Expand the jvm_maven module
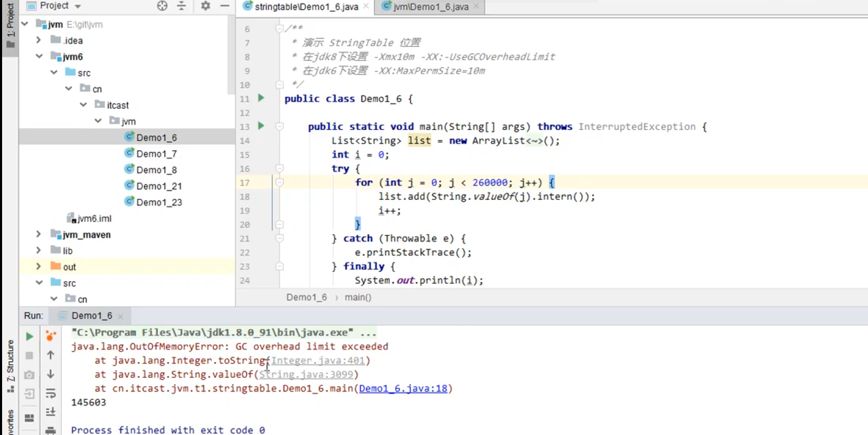 (x=39, y=234)
